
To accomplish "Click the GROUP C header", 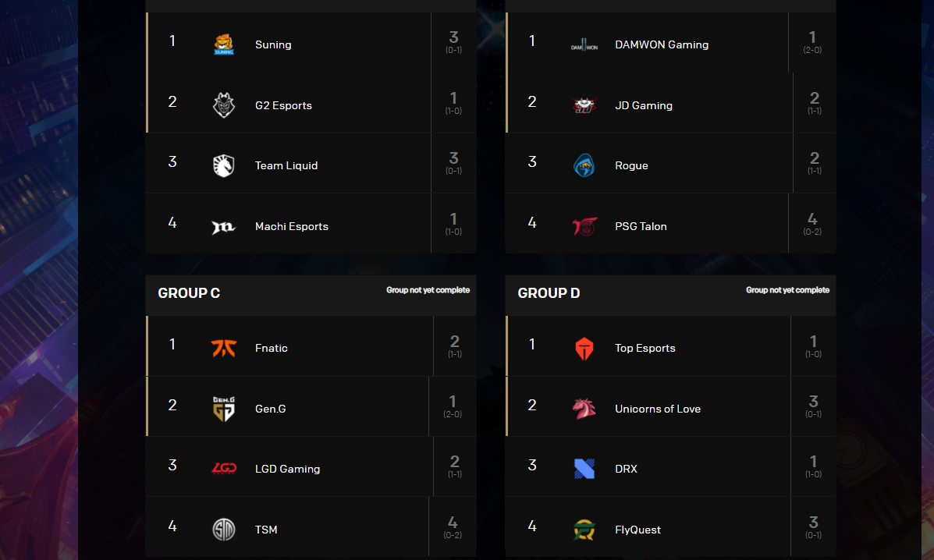I will [x=189, y=292].
